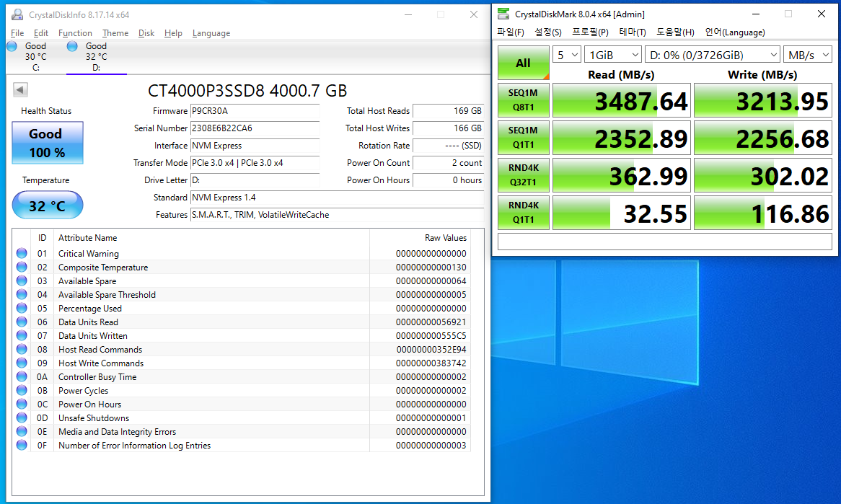
Task: Click the Power On Count value 2 count
Action: pyautogui.click(x=449, y=163)
